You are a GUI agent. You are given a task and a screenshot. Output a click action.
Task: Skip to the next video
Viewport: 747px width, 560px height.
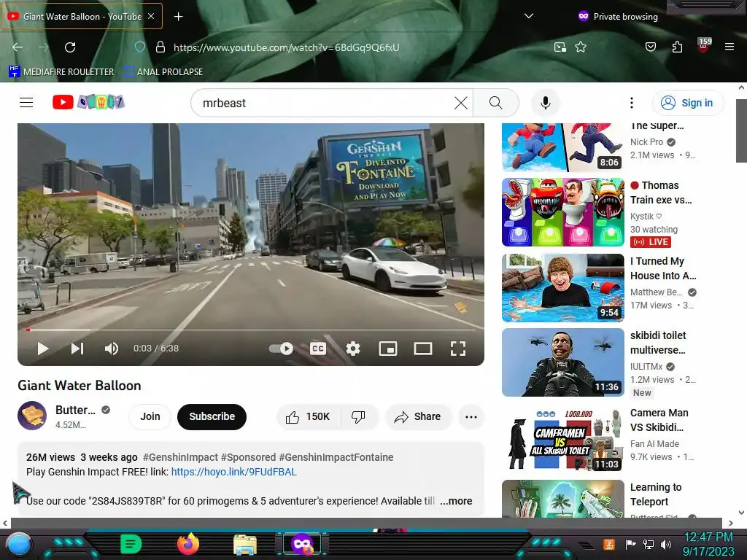pos(77,349)
